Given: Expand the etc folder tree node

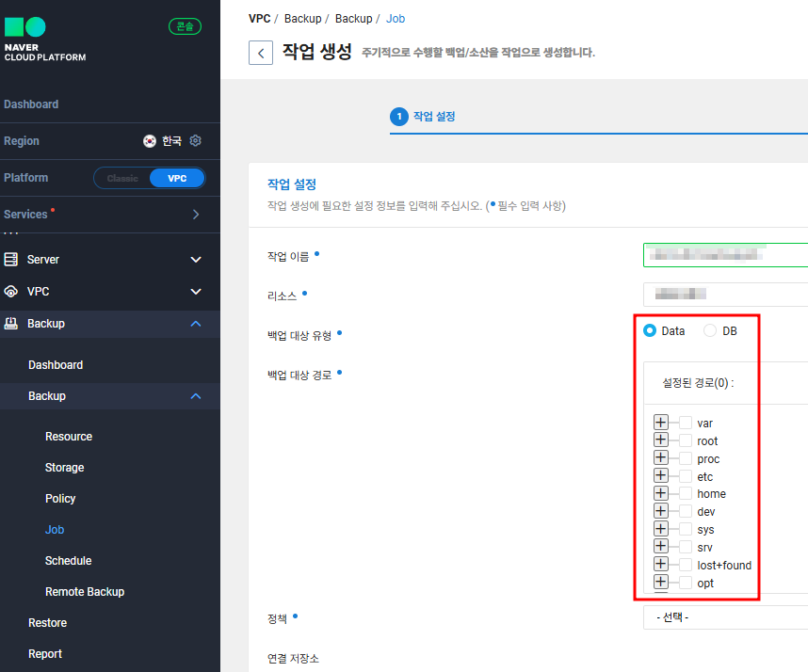Looking at the screenshot, I should pos(661,475).
